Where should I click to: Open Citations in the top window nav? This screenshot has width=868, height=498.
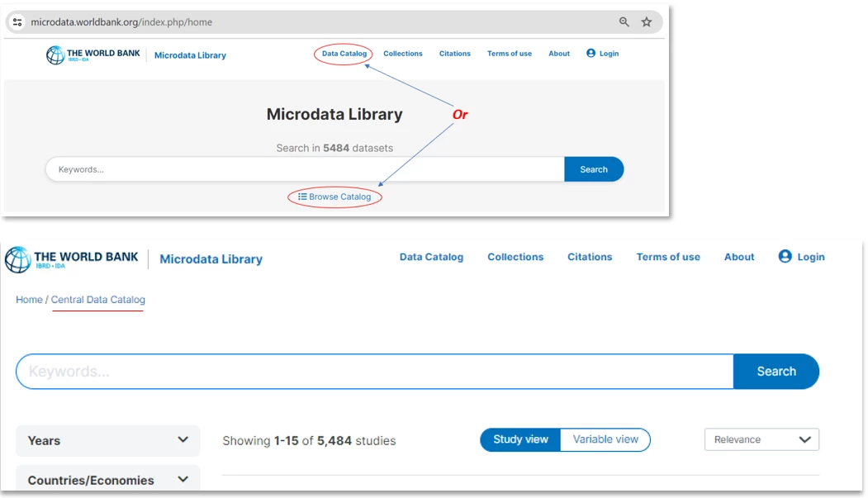(455, 54)
